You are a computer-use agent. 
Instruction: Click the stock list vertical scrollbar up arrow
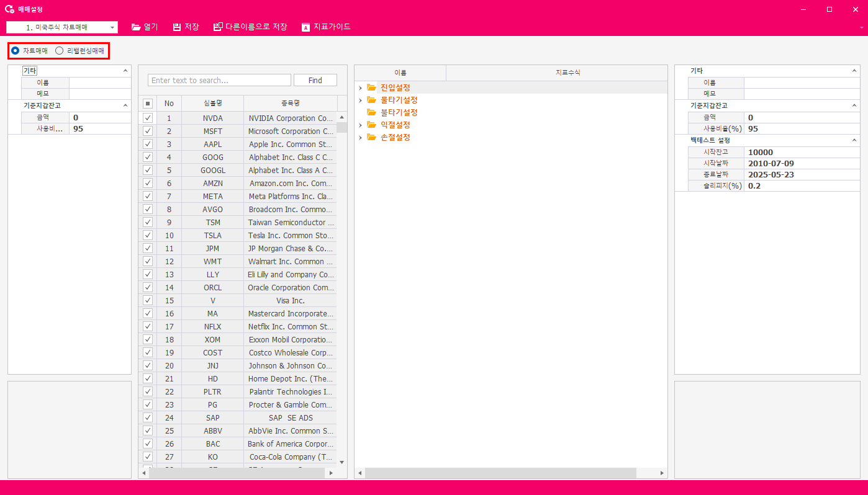(x=341, y=116)
